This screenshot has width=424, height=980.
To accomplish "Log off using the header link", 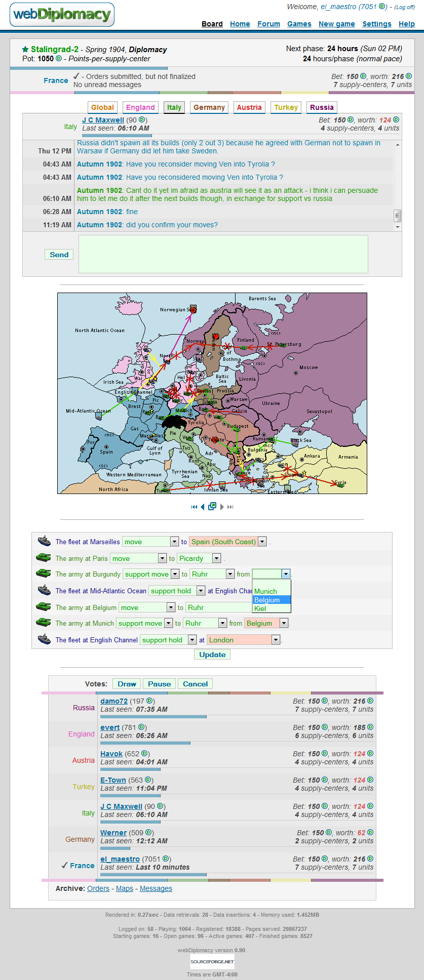I will [x=405, y=7].
